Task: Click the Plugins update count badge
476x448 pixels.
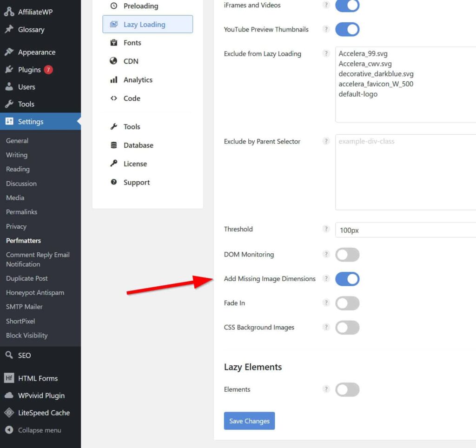Action: coord(48,70)
